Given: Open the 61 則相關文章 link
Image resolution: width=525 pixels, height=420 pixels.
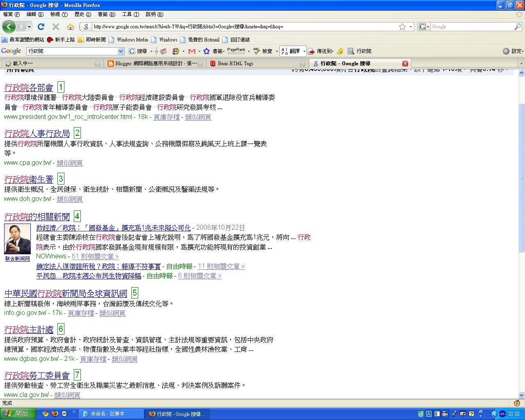Looking at the screenshot, I should [95, 256].
